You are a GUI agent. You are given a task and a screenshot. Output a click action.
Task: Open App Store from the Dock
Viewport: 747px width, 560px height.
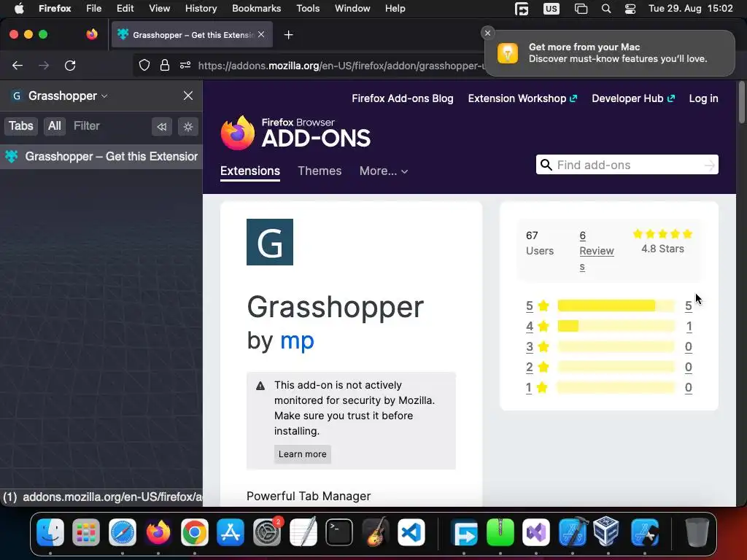click(231, 532)
